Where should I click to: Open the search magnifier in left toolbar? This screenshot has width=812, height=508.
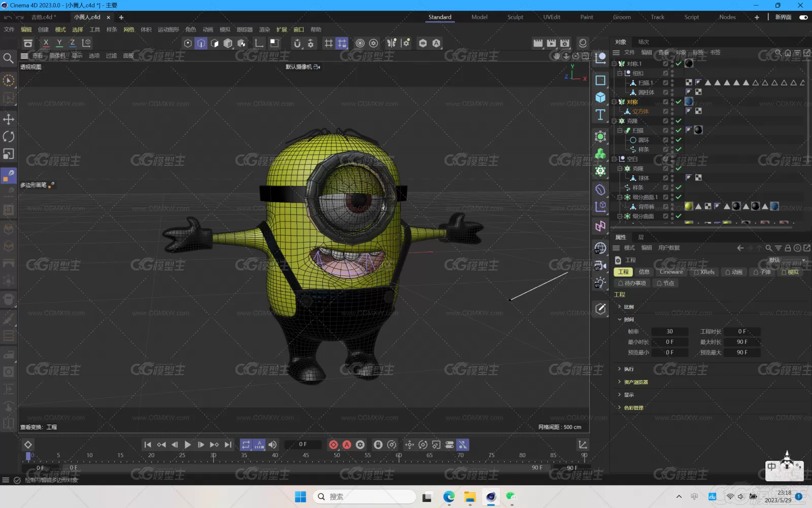click(x=8, y=58)
